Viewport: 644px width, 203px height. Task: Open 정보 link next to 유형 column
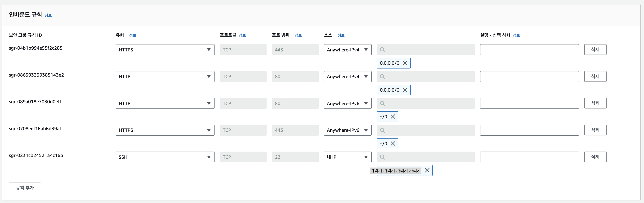[x=133, y=35]
